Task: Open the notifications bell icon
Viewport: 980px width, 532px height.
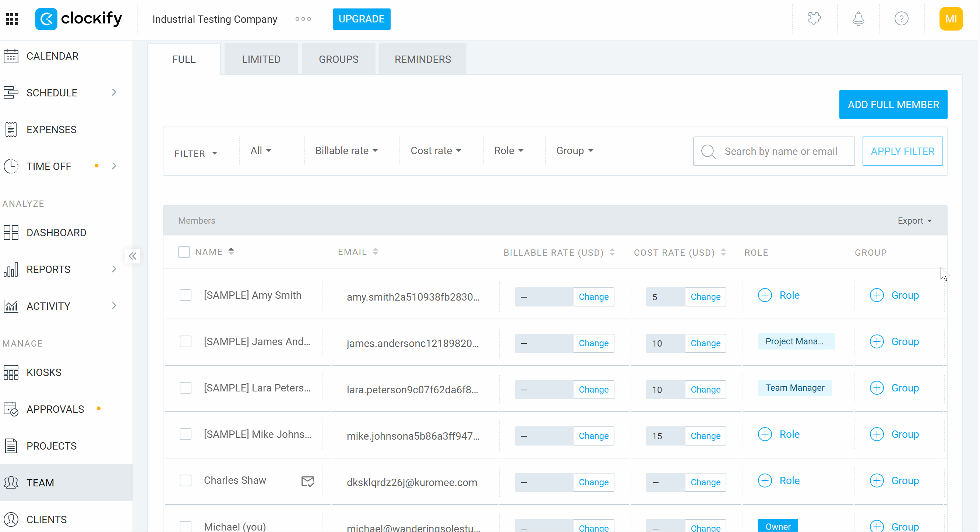Action: [x=858, y=19]
